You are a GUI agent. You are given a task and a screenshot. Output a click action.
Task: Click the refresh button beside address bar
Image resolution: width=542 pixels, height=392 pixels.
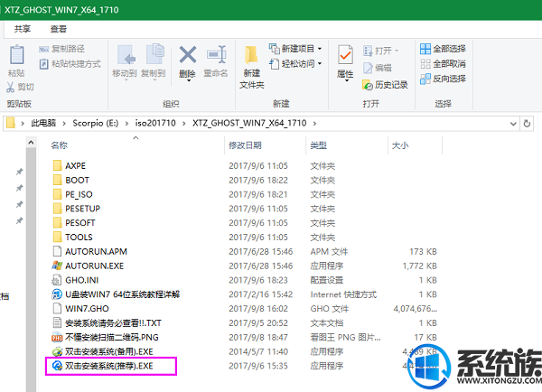(x=527, y=124)
